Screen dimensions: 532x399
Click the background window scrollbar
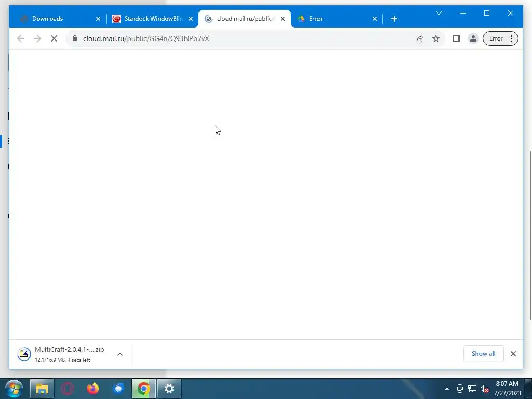pyautogui.click(x=530, y=235)
